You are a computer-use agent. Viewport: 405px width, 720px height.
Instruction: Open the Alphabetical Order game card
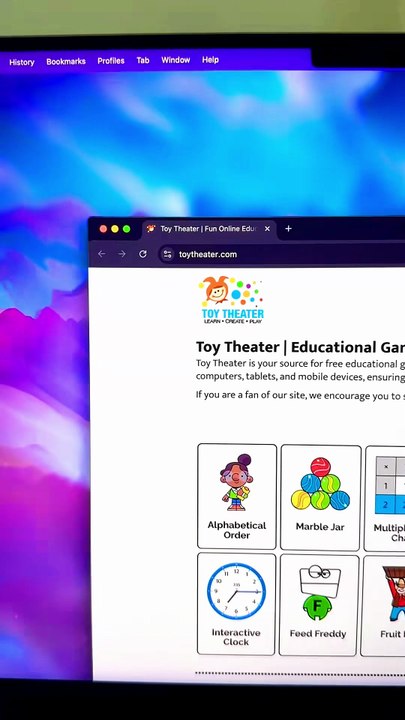(237, 496)
